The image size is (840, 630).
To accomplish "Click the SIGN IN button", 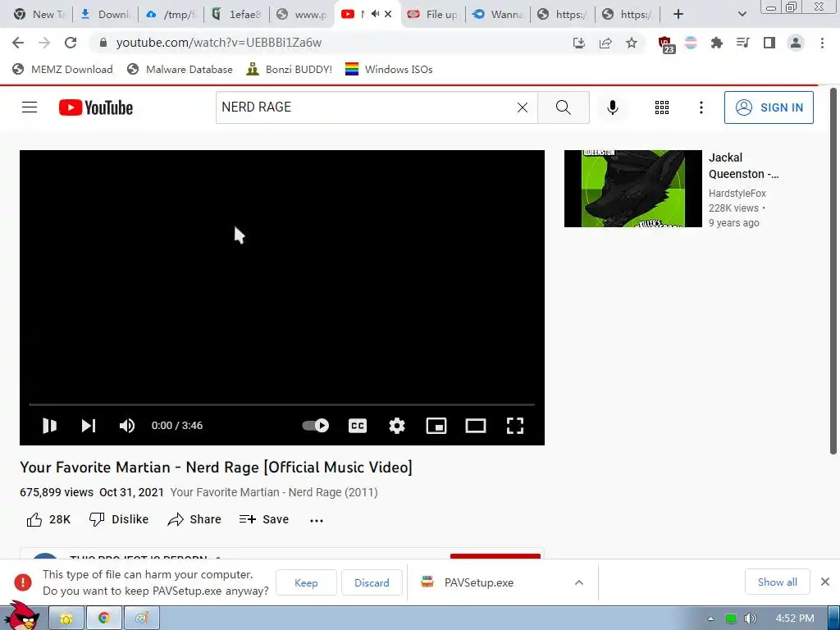I will click(769, 107).
